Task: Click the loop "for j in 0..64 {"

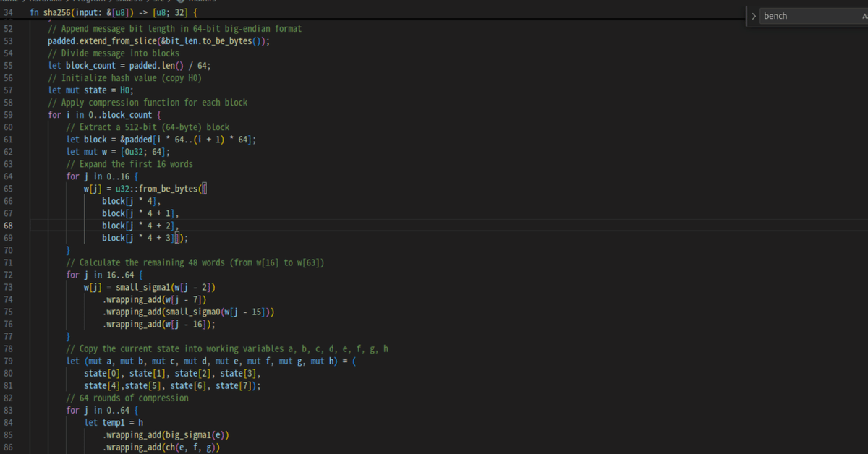Action: coord(102,410)
